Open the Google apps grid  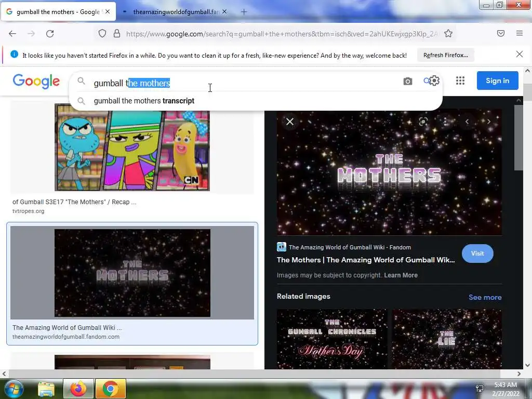460,81
